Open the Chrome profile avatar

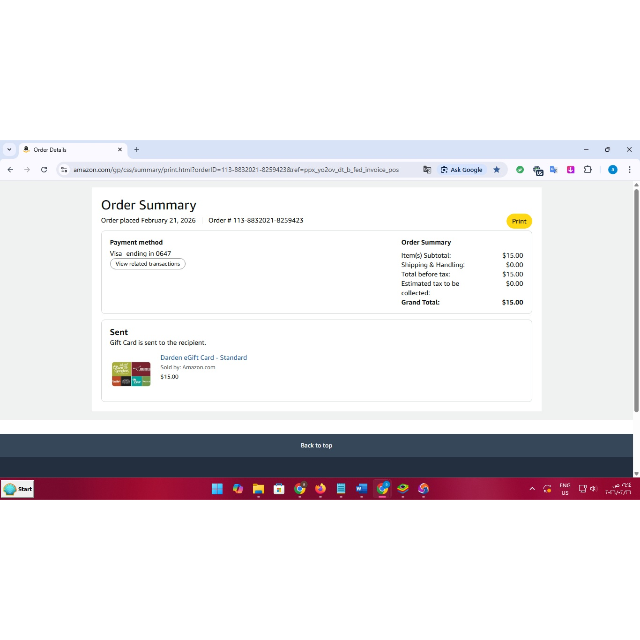[x=612, y=170]
